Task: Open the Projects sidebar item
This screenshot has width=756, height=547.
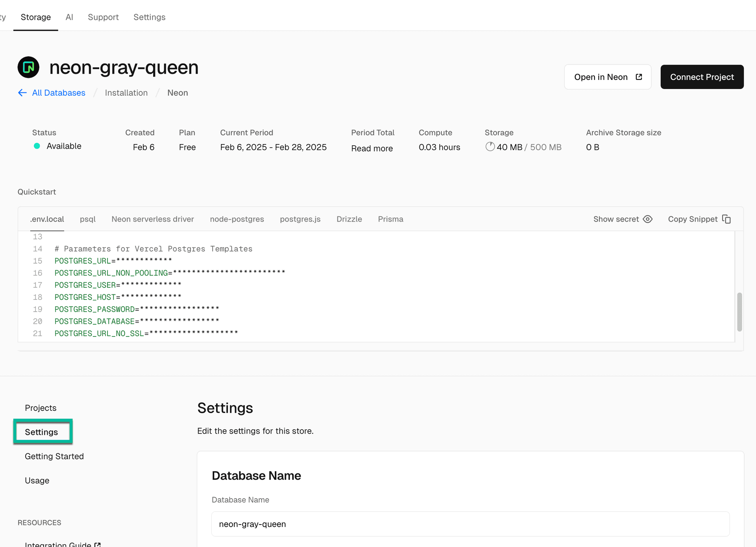Action: [x=41, y=408]
